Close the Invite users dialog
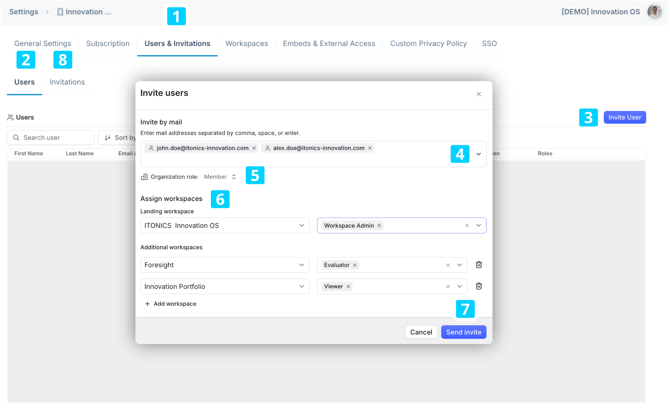This screenshot has height=409, width=670. (x=478, y=94)
